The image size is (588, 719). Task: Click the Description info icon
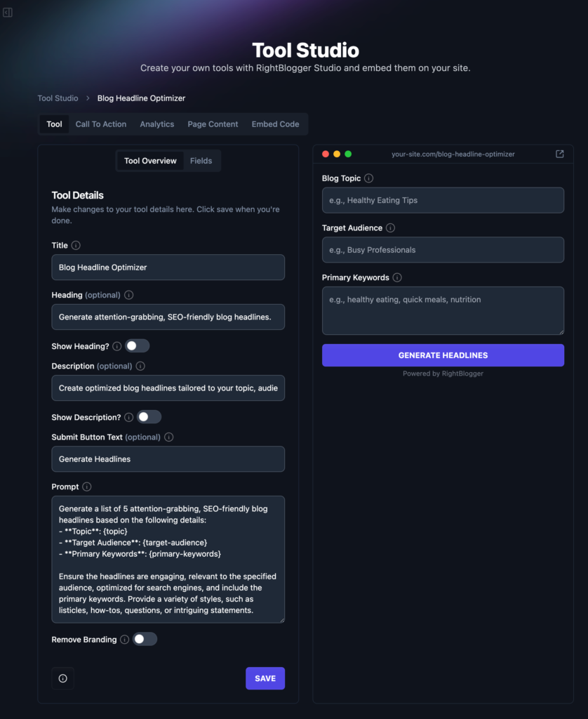click(140, 366)
